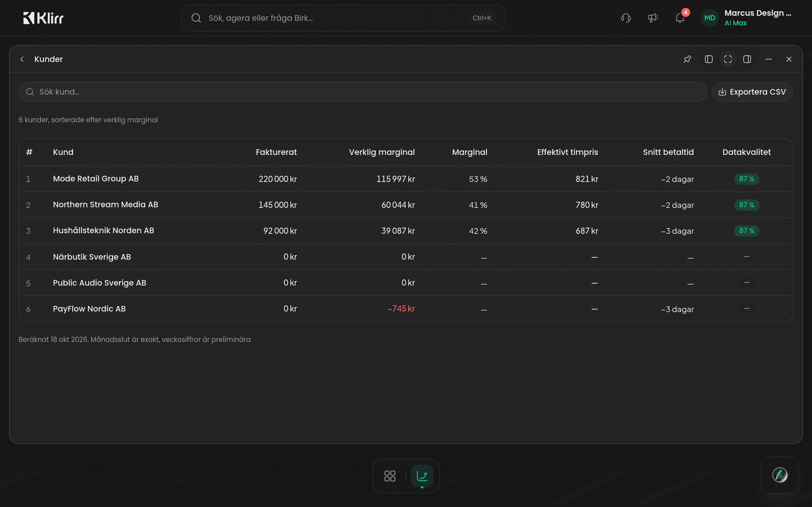The image size is (812, 507).
Task: Sort by Verklig marginal column header
Action: coord(381,152)
